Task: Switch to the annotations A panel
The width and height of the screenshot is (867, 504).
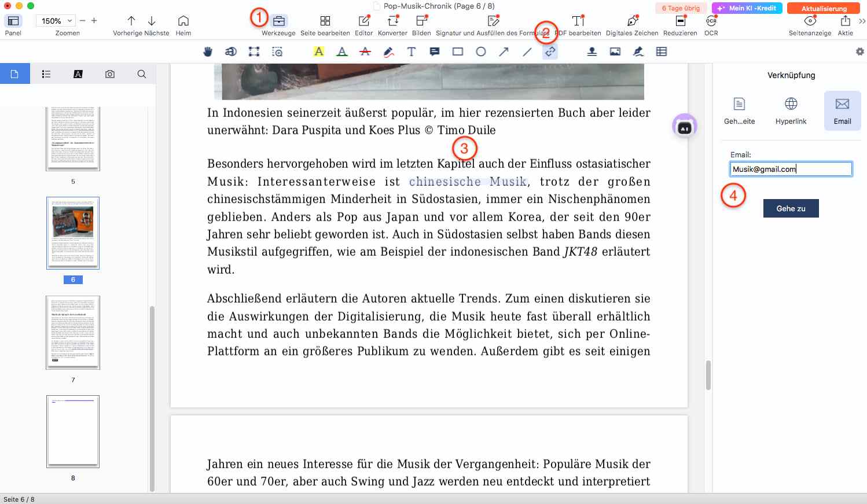Action: [78, 74]
